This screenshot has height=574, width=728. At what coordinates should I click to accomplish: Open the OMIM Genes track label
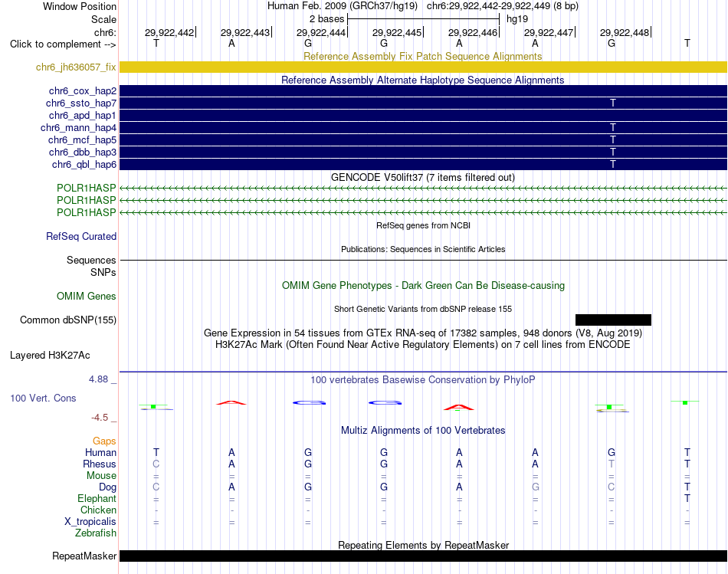[x=87, y=297]
